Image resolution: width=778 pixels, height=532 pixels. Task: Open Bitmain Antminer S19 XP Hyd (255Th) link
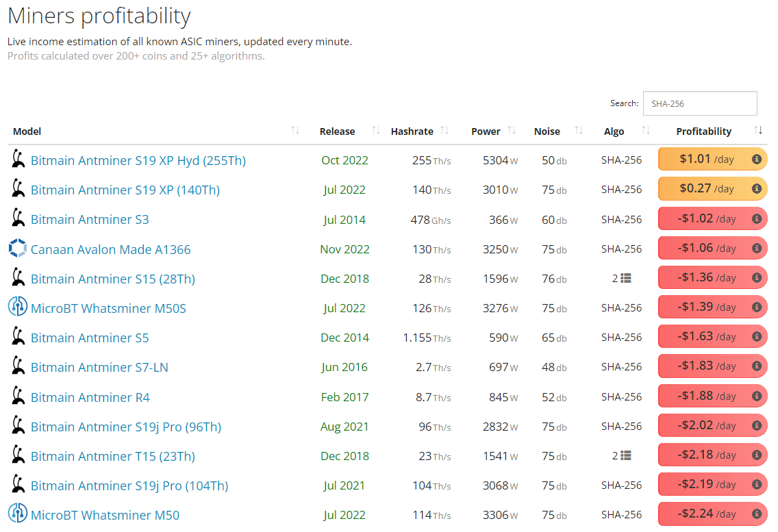(138, 160)
